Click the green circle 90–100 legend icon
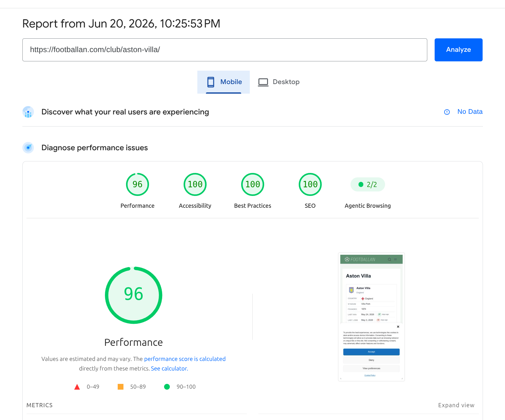The height and width of the screenshot is (420, 505). pos(167,387)
